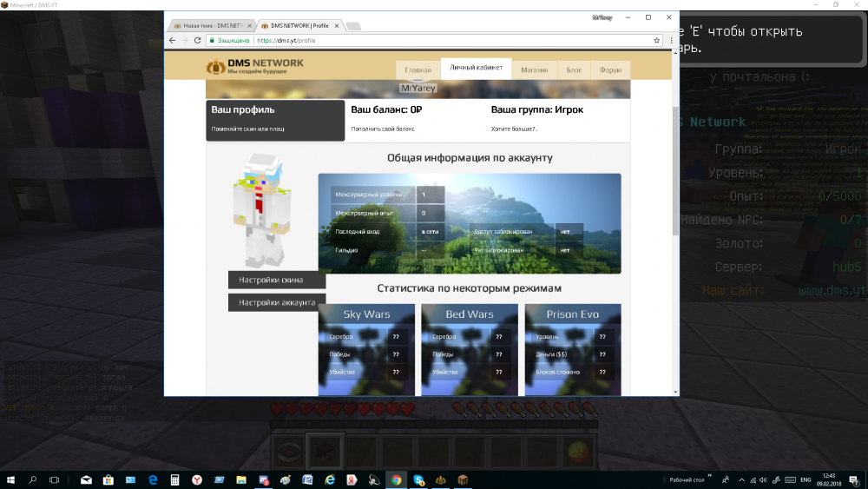Viewport: 868px width, 489px height.
Task: Open Task View on the taskbar
Action: coord(54,479)
